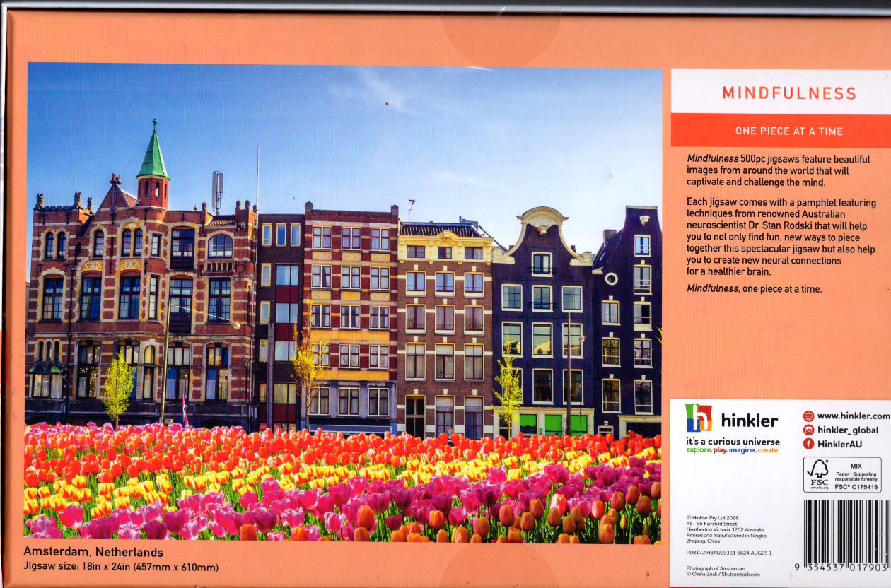Click the '45–55 Fairchild Street' address line

[x=711, y=524]
